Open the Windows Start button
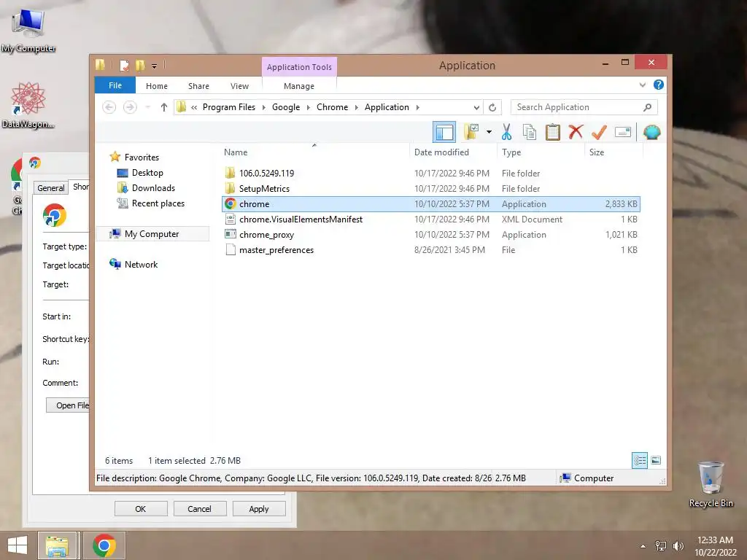747x560 pixels. point(18,545)
